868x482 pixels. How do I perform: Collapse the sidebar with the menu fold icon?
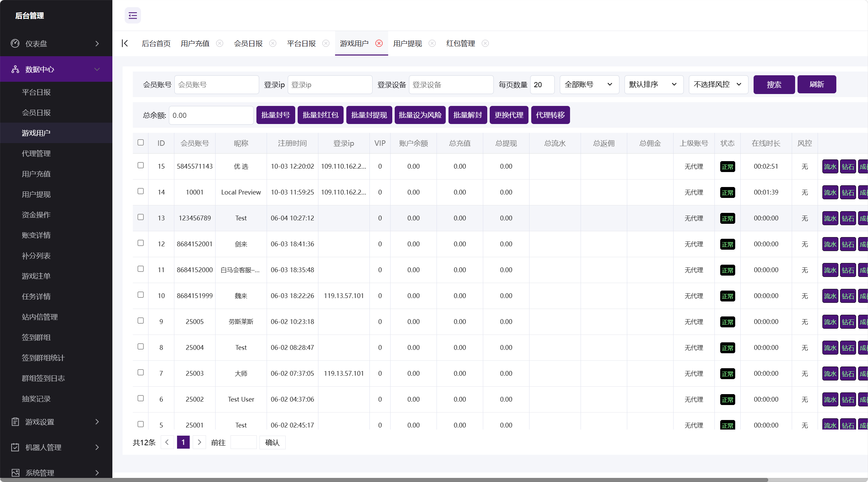(x=132, y=15)
